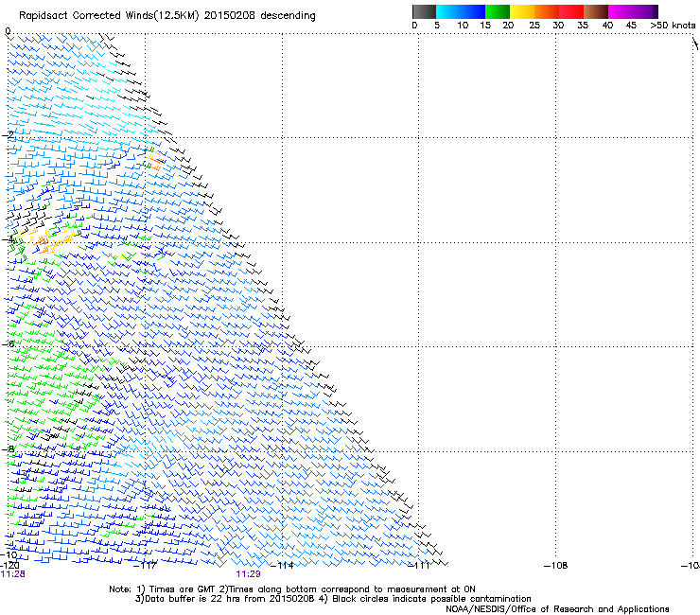700x615 pixels.
Task: Pick the red 30–35 knots legend segment
Action: pos(571,11)
